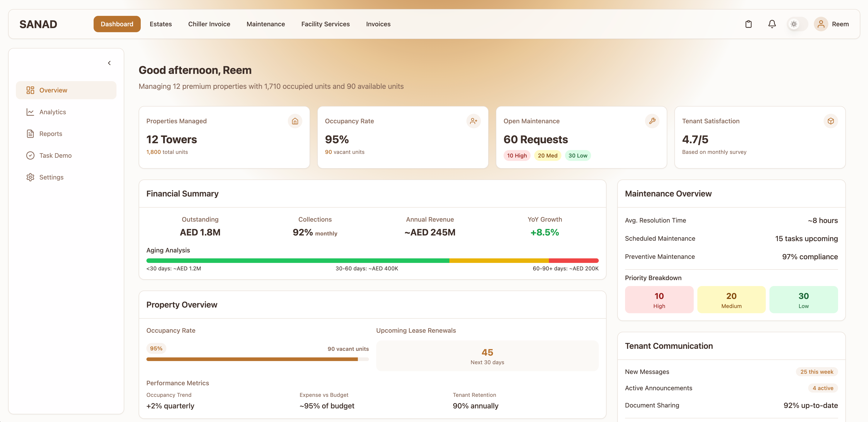
Task: Open the notifications bell
Action: (x=772, y=24)
